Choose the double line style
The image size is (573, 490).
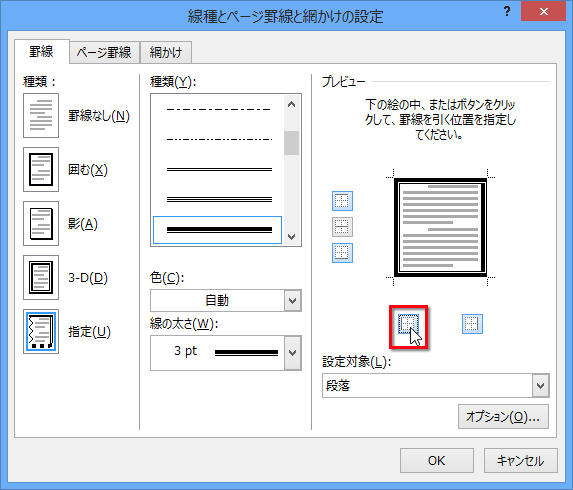(219, 169)
